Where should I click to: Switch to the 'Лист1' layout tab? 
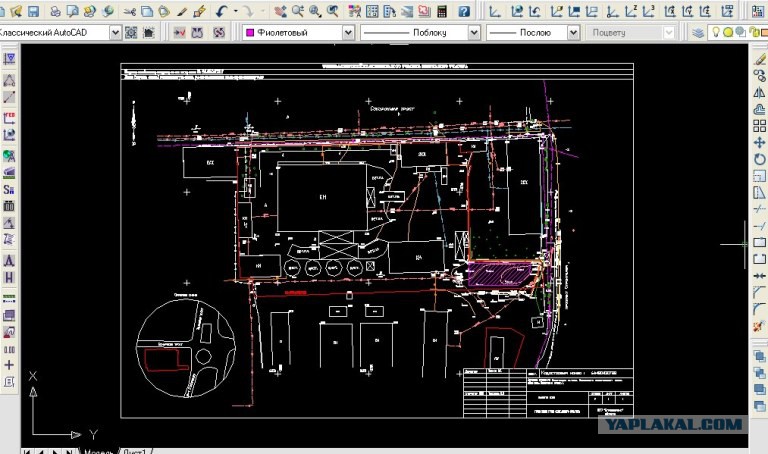[x=134, y=451]
